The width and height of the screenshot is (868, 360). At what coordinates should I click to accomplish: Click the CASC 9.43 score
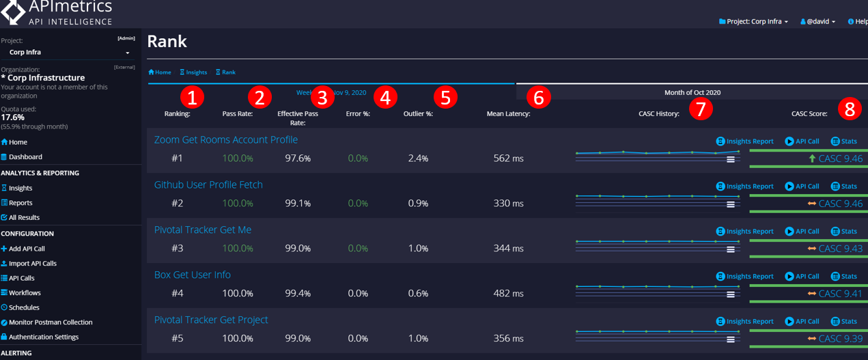tap(841, 249)
